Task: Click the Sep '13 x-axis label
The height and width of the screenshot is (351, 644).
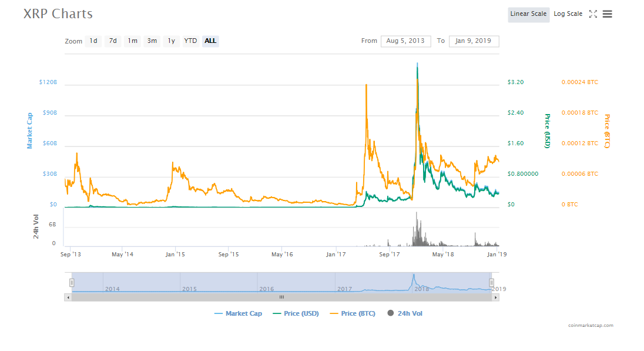Action: pos(71,255)
